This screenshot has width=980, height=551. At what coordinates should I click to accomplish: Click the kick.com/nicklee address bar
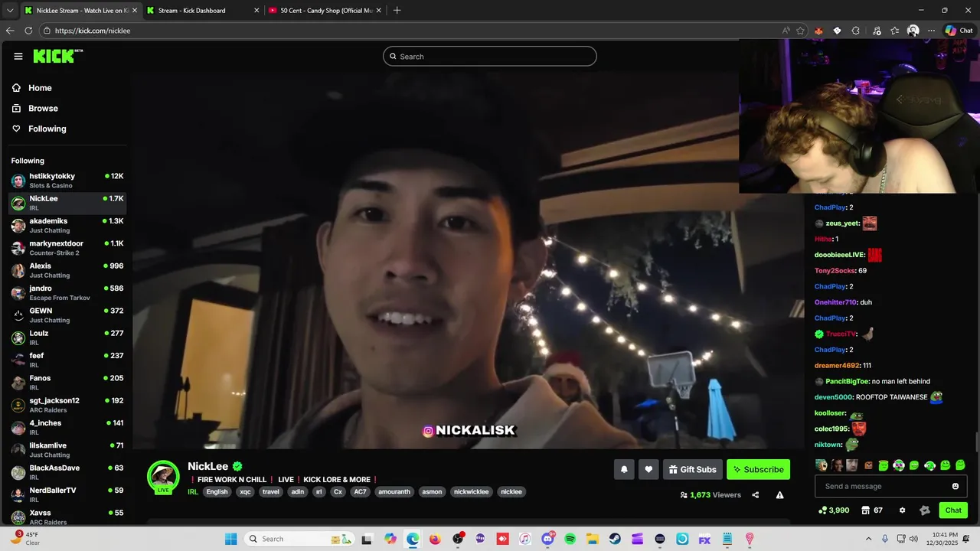click(x=413, y=31)
